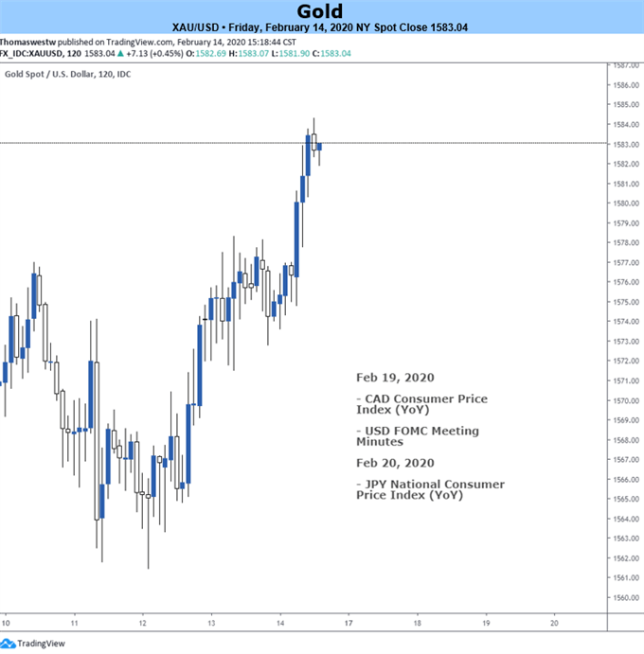The height and width of the screenshot is (654, 644).
Task: Click the 1564.00 price axis label
Action: pos(626,519)
